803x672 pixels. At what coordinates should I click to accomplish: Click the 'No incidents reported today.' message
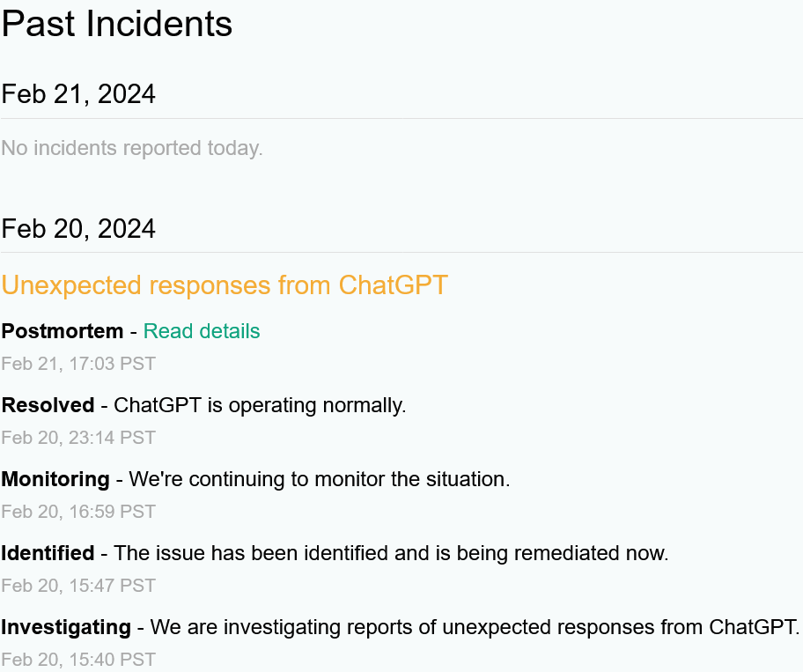(x=132, y=148)
